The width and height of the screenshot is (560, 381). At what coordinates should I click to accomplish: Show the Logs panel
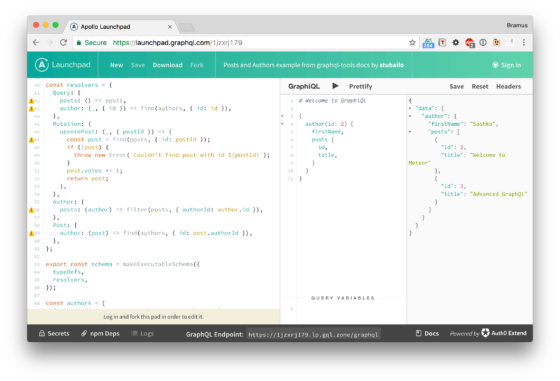[x=142, y=334]
